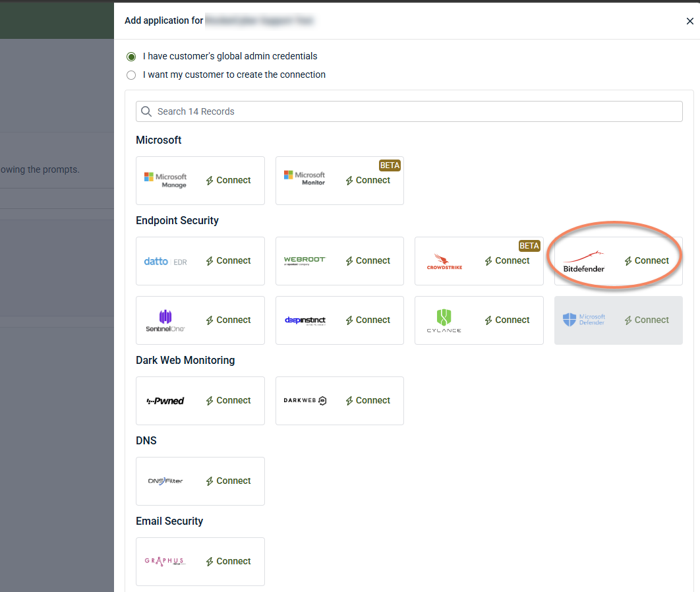
Task: Connect the Microsoft Manage application
Action: click(228, 181)
